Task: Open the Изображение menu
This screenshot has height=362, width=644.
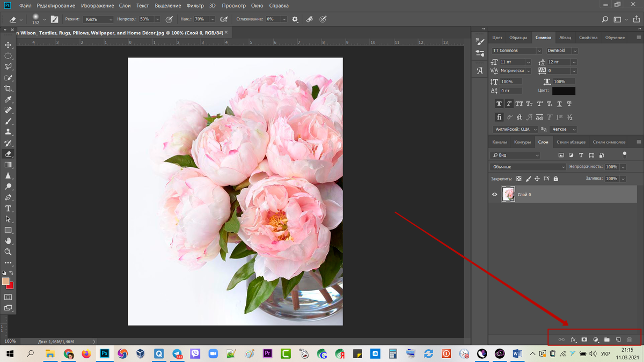Action: 98,5
